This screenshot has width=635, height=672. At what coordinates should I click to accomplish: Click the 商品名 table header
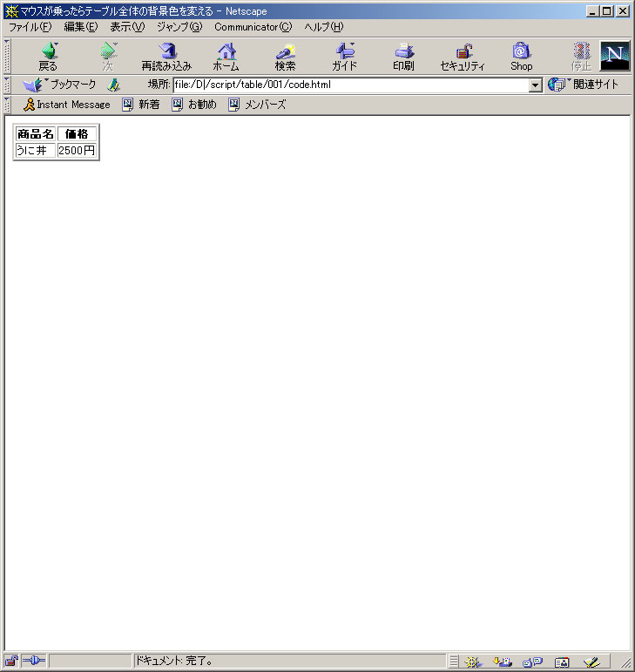pyautogui.click(x=35, y=134)
